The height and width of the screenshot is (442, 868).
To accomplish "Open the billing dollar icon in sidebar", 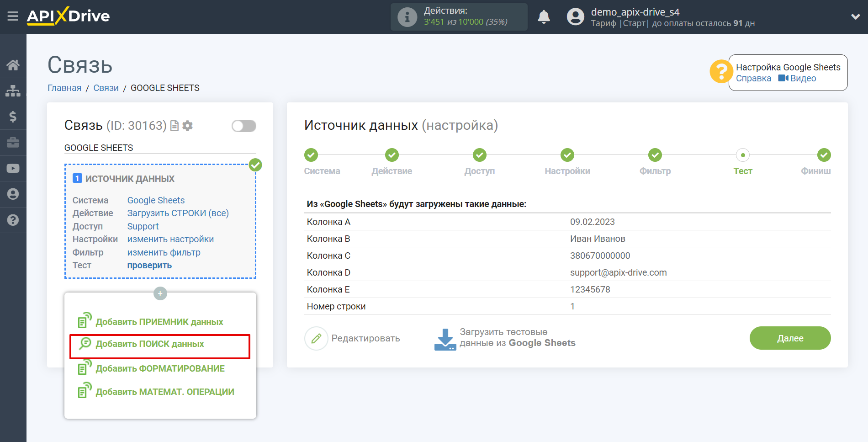I will (13, 117).
